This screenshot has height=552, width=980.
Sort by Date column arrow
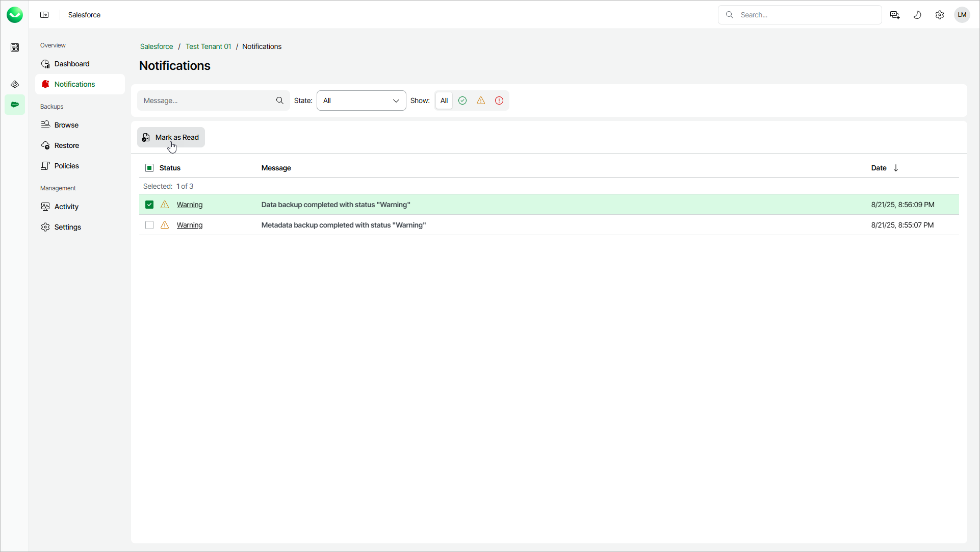(x=896, y=168)
